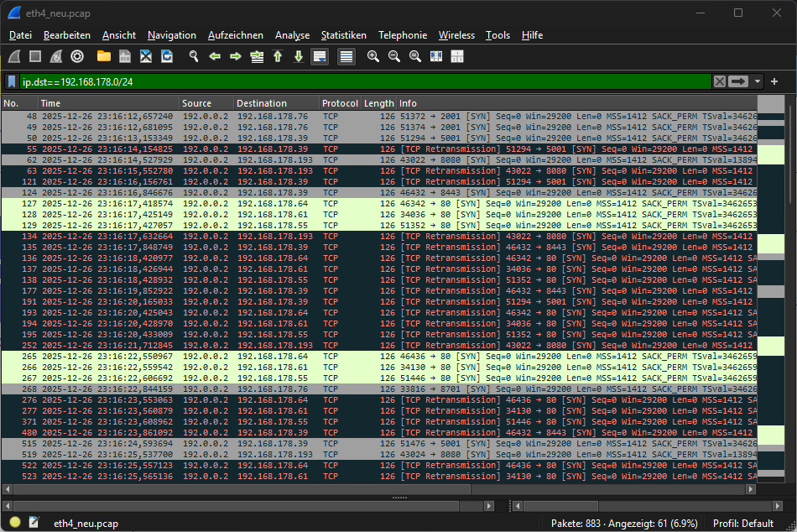Select packet 127 with port 46342 to 80

379,203
